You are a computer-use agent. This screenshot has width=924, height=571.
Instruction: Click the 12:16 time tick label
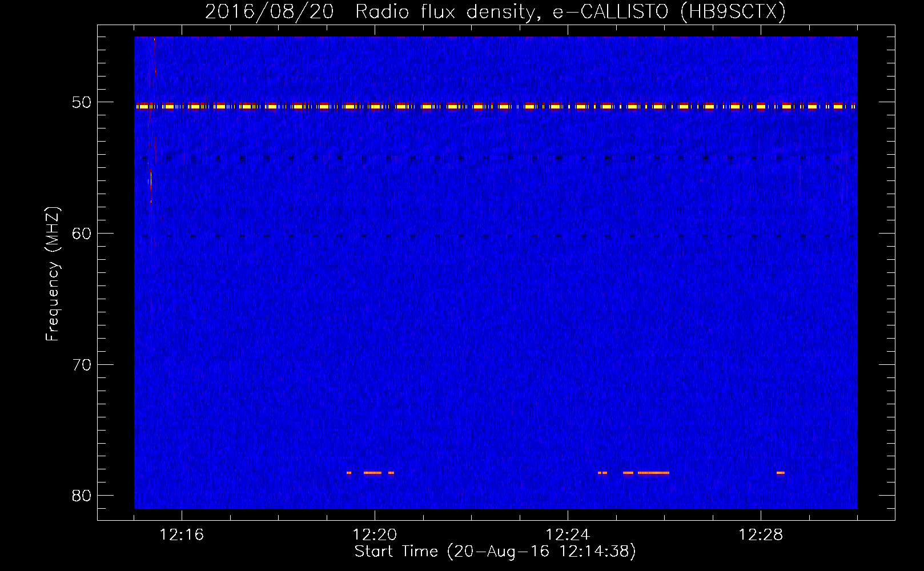click(x=182, y=535)
